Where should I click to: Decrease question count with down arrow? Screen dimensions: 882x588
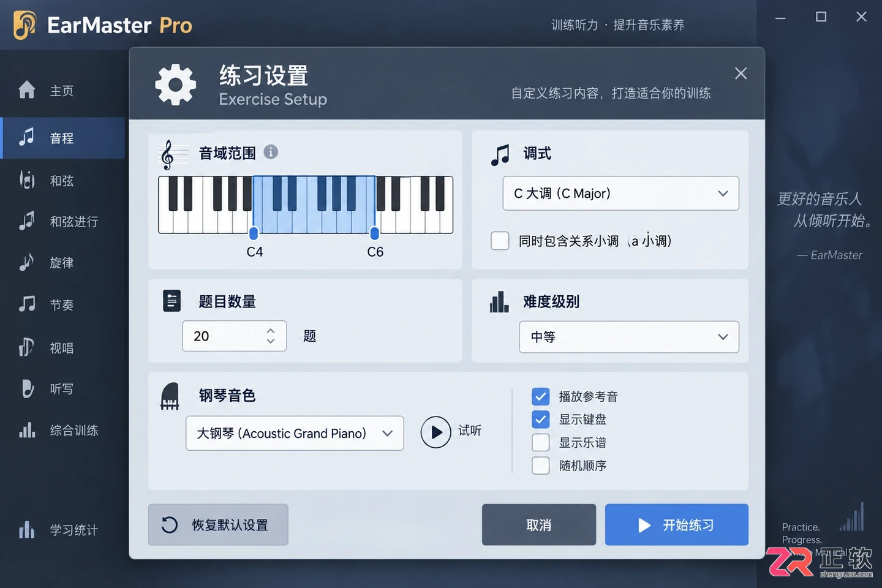pos(271,341)
